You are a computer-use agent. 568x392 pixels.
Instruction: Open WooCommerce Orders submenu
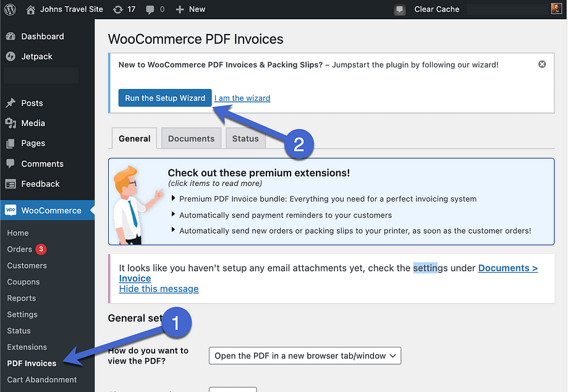(20, 249)
